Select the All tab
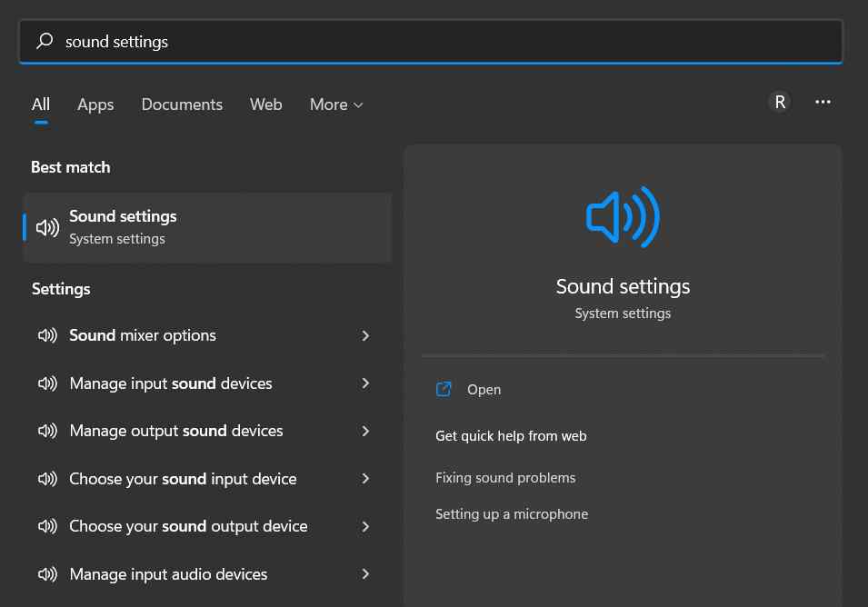The width and height of the screenshot is (868, 607). 41,104
